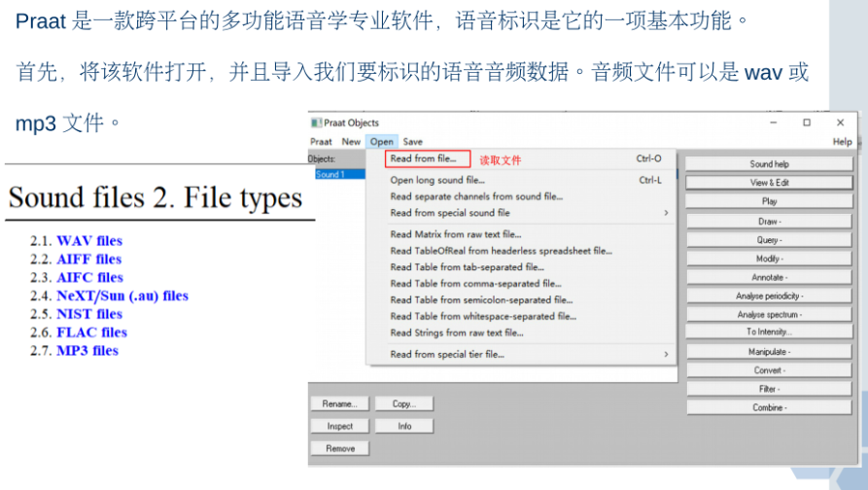This screenshot has width=868, height=490.
Task: Open the Draw - dropdown button
Action: (769, 222)
